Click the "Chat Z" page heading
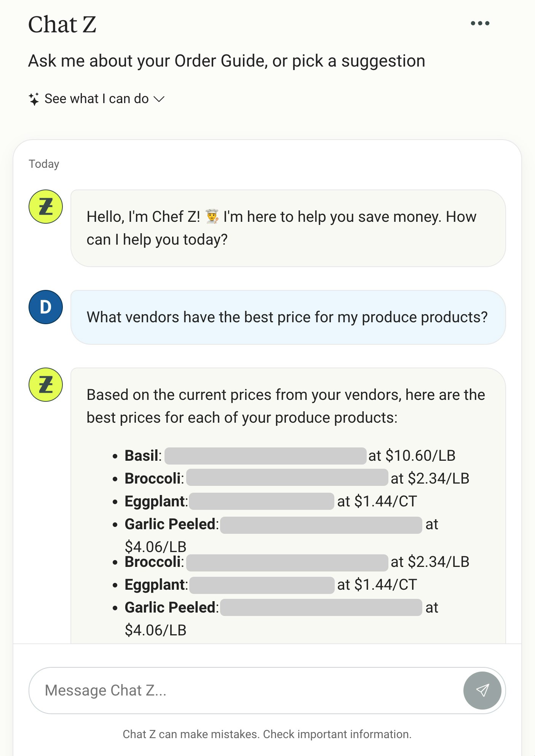 62,25
